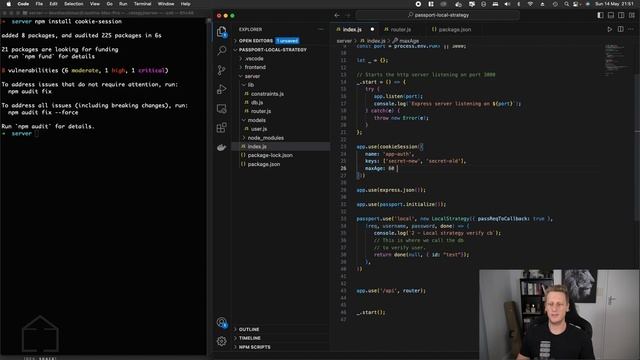
Task: Expand the frontend folder
Action: coord(255,67)
